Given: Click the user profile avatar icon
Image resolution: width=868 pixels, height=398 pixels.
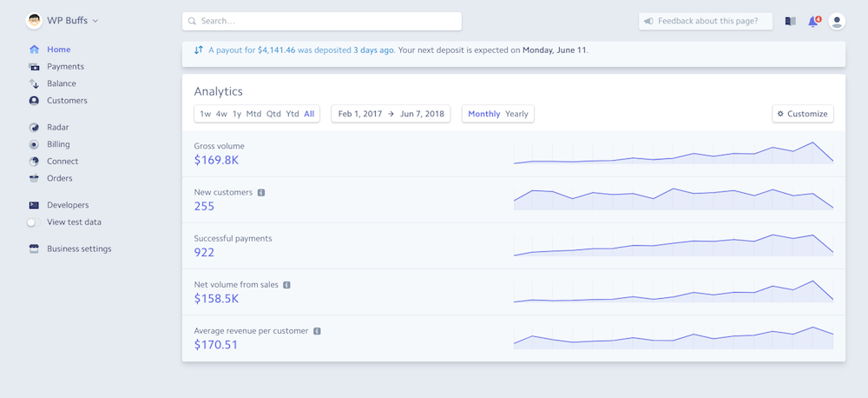Looking at the screenshot, I should coord(837,21).
